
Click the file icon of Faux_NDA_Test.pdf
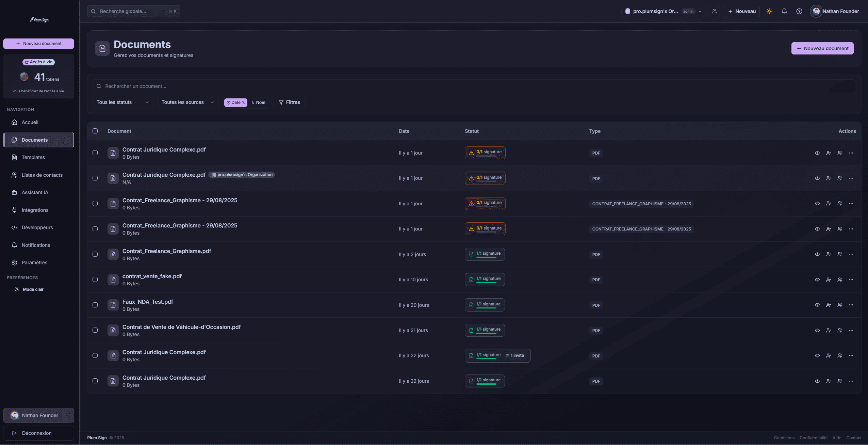pos(113,305)
